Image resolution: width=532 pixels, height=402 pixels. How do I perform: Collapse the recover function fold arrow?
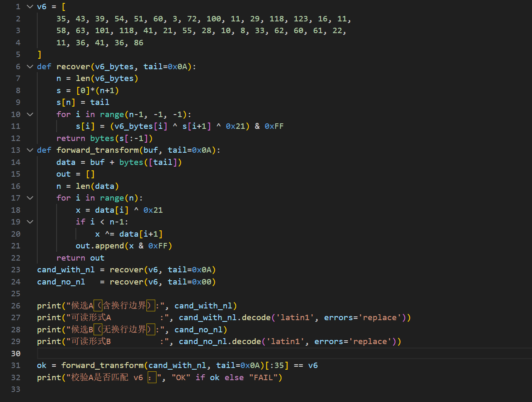(30, 66)
